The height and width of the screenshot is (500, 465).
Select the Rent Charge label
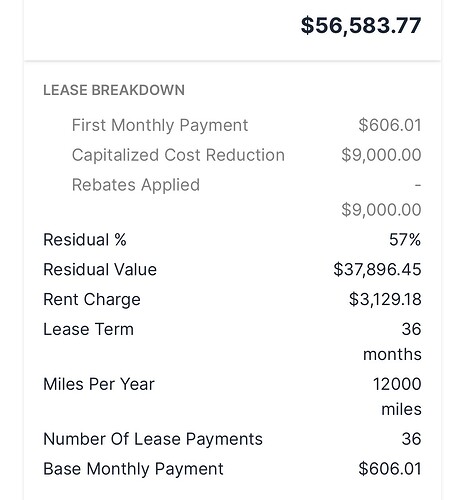click(92, 300)
